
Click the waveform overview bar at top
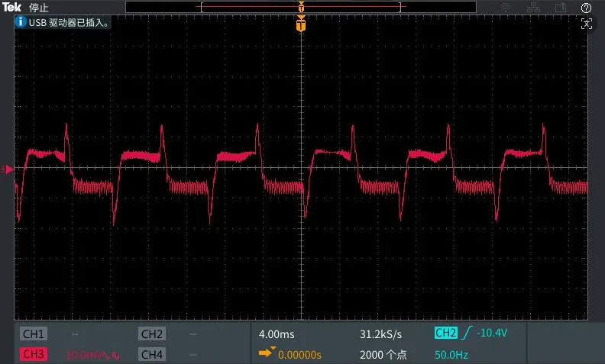coord(300,7)
